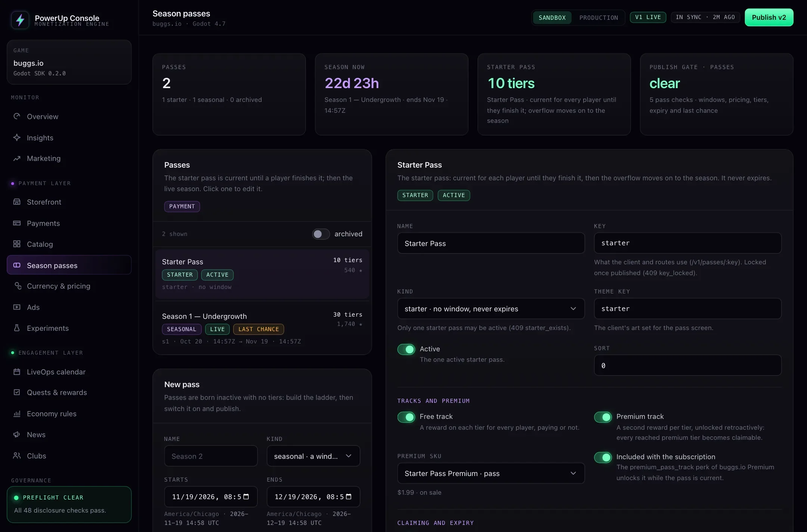807x532 pixels.
Task: Open Clubs via its people icon
Action: 17,455
